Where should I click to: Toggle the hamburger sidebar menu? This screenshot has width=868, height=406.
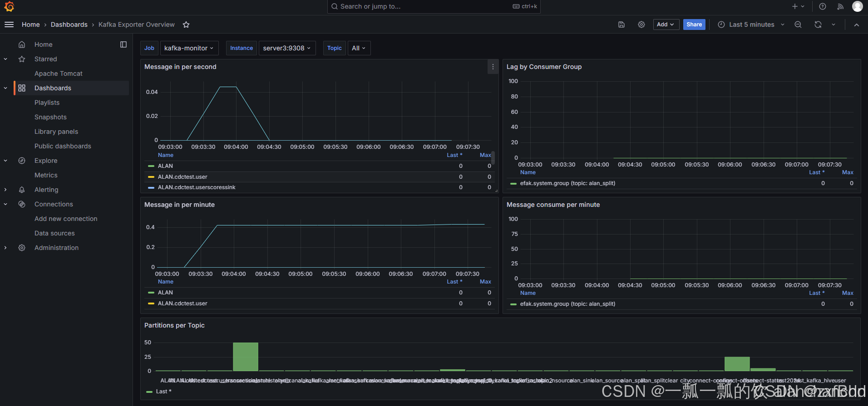point(9,24)
